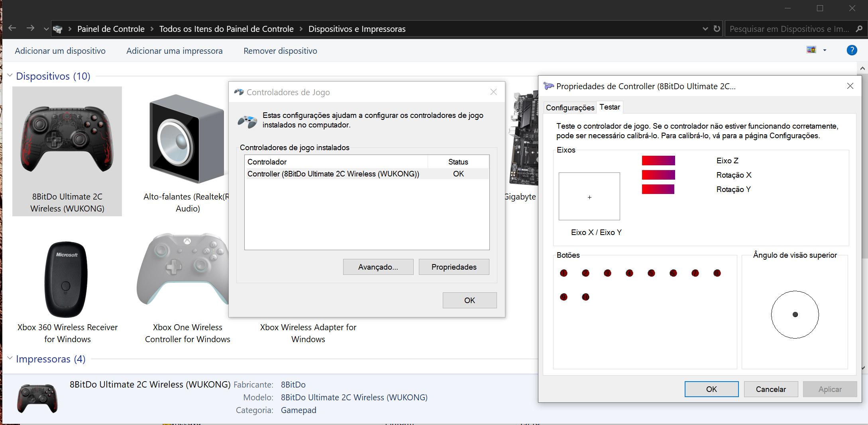Select the Alto-falantes Realtek Audio speaker icon
Viewport: 868px width, 425px height.
point(187,139)
